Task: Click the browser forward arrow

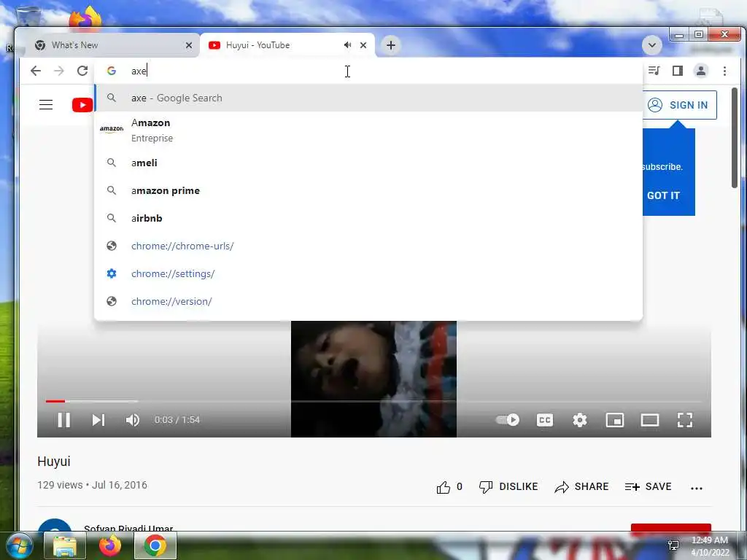Action: click(58, 71)
